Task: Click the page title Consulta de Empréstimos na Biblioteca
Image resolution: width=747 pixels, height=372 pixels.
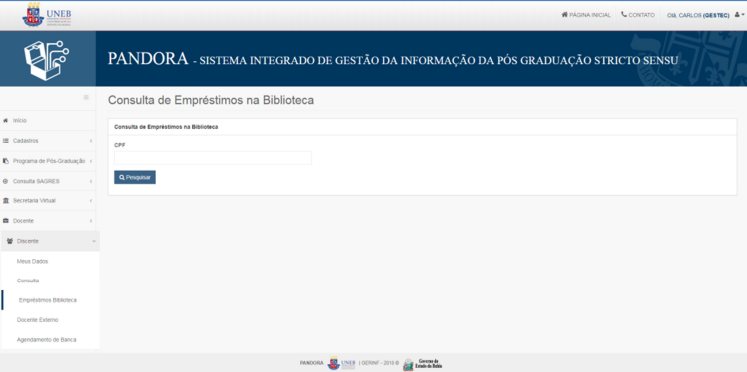Action: 211,100
